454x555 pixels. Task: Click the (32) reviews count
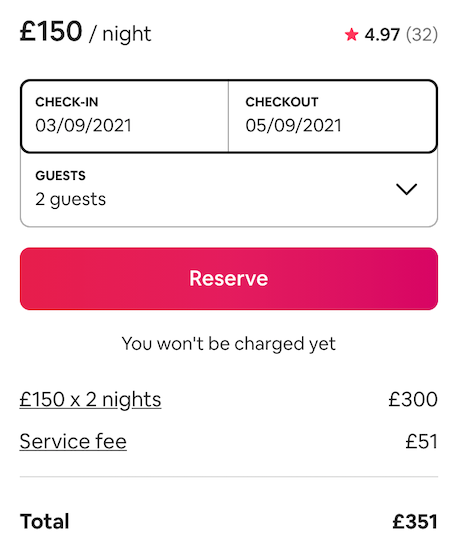pyautogui.click(x=421, y=35)
